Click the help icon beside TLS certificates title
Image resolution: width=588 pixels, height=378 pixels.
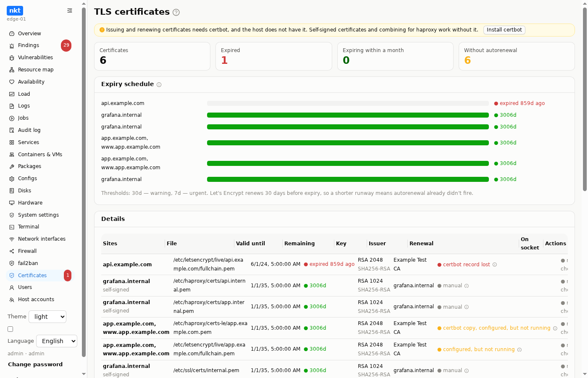[176, 12]
